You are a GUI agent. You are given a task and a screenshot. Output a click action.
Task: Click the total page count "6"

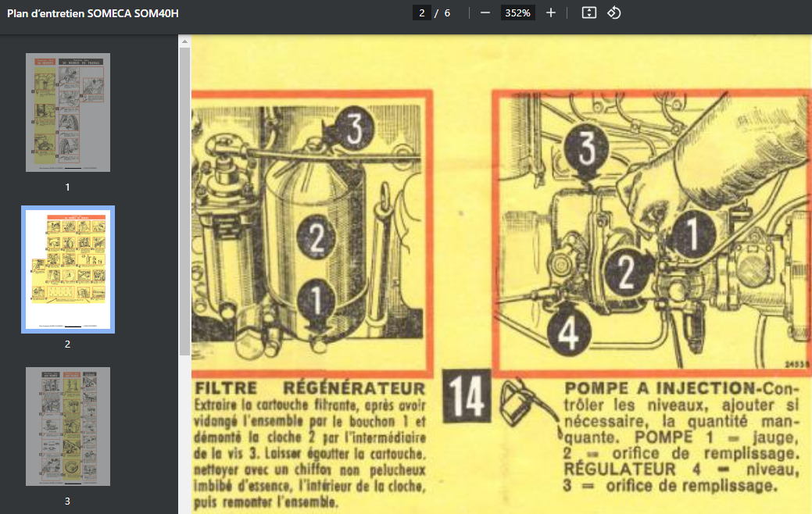(447, 13)
